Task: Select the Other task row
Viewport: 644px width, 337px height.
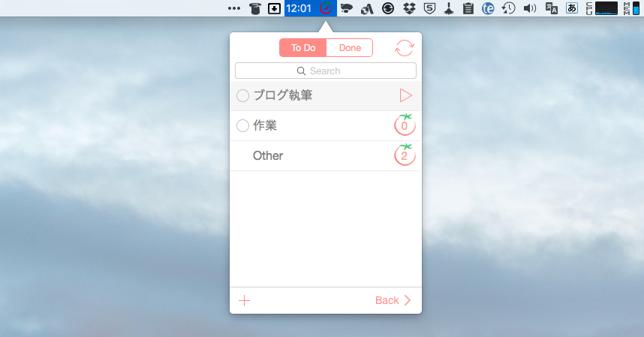Action: point(325,156)
